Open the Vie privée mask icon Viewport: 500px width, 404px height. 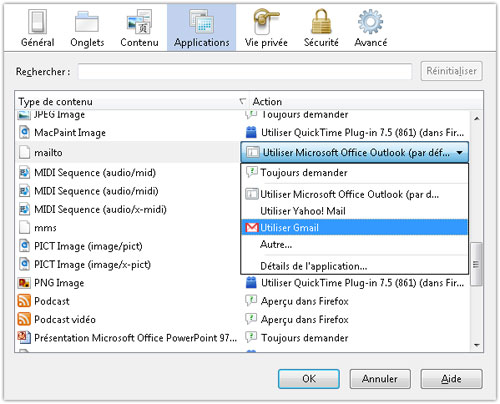(266, 22)
